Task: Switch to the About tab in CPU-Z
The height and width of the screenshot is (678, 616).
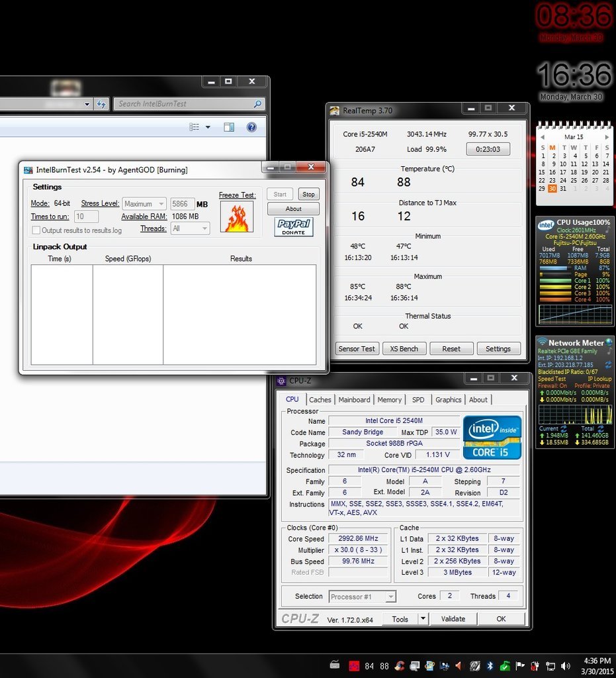Action: coord(478,400)
